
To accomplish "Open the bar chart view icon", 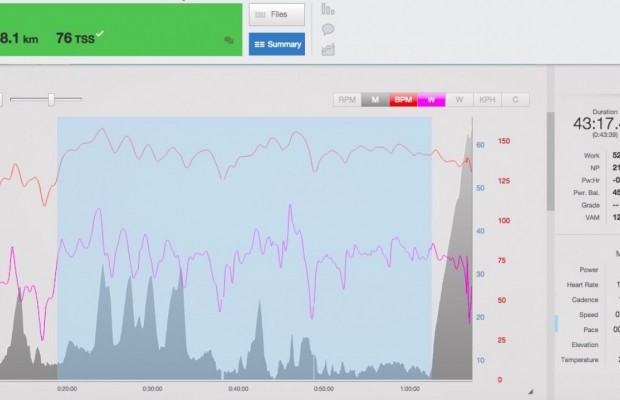I will (x=328, y=9).
